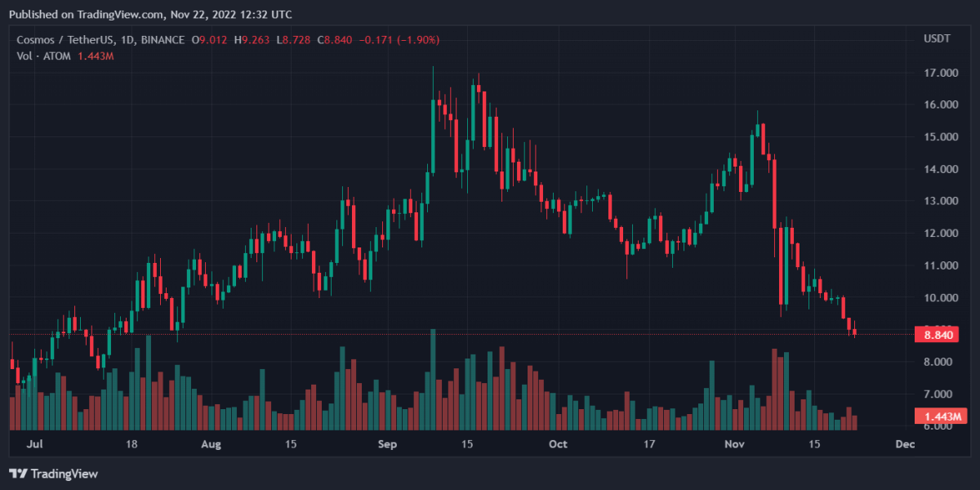Click the 8.000 price axis label

[940, 362]
